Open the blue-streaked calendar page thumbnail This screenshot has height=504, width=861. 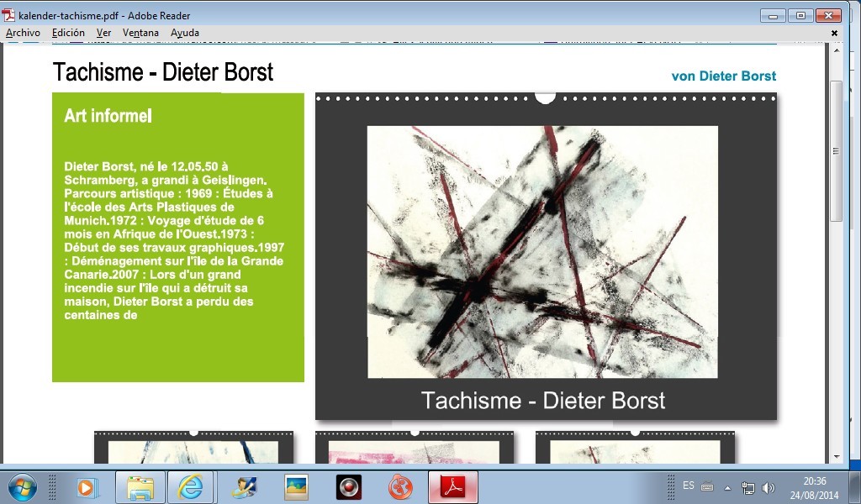click(193, 448)
